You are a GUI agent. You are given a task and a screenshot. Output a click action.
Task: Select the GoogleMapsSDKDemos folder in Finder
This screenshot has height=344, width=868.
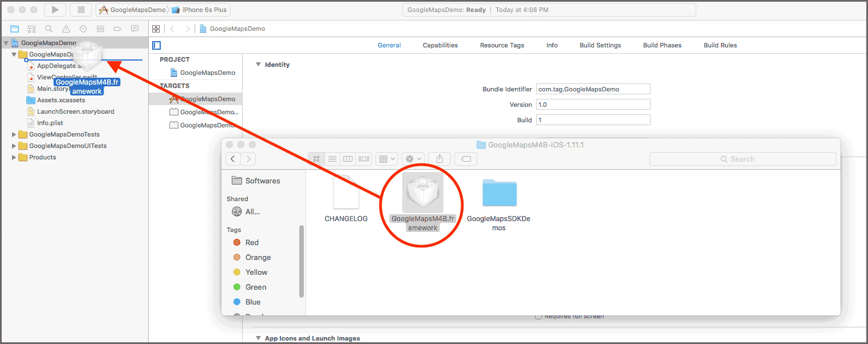click(498, 204)
